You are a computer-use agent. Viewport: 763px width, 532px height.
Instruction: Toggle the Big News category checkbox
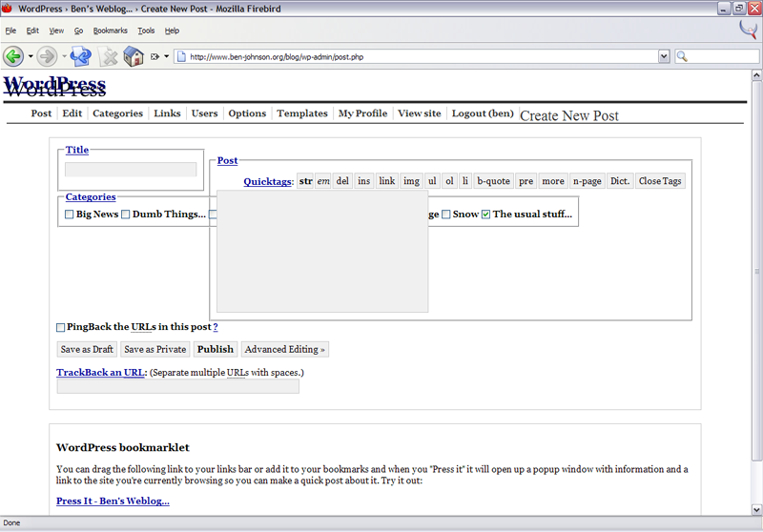(69, 215)
